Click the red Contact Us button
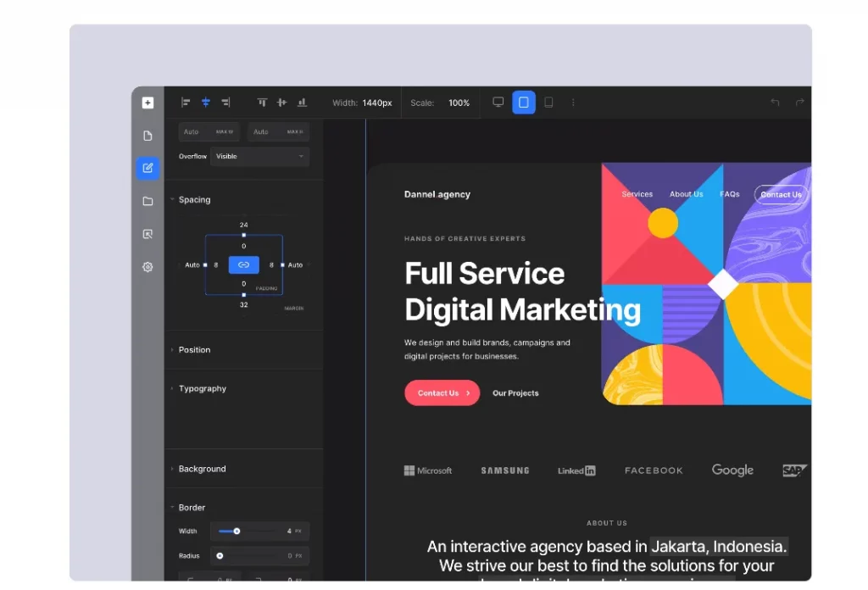This screenshot has width=868, height=590. tap(442, 393)
